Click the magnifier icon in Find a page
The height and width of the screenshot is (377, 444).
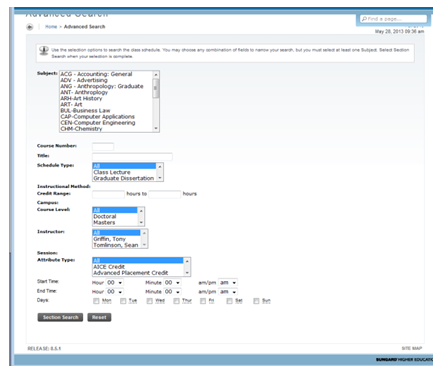coord(364,19)
